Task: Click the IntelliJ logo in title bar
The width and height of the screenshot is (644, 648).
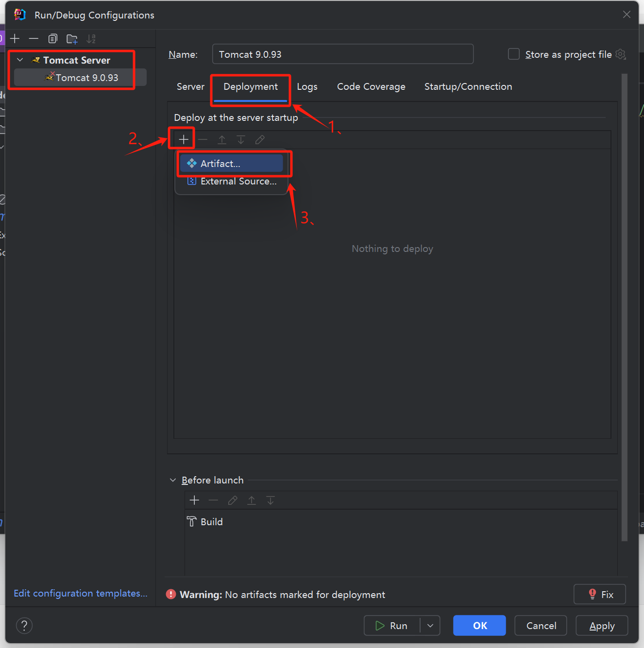Action: pos(20,15)
